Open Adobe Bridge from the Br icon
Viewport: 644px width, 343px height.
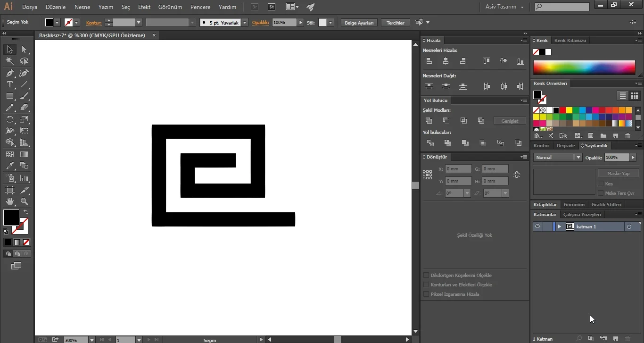[255, 7]
